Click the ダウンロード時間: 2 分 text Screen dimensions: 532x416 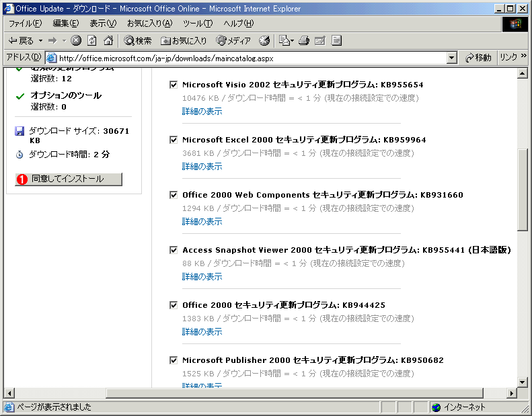[69, 155]
